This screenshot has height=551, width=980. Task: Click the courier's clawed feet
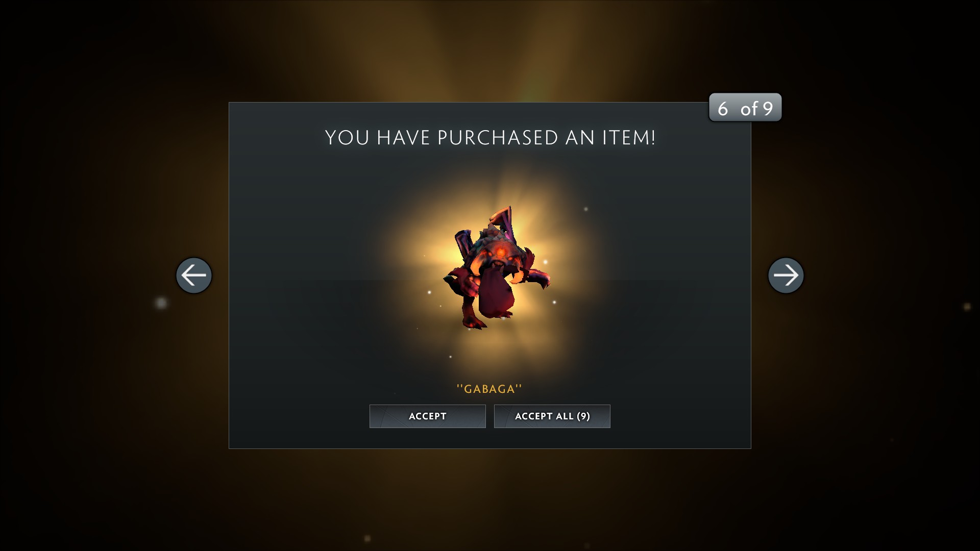pos(474,322)
